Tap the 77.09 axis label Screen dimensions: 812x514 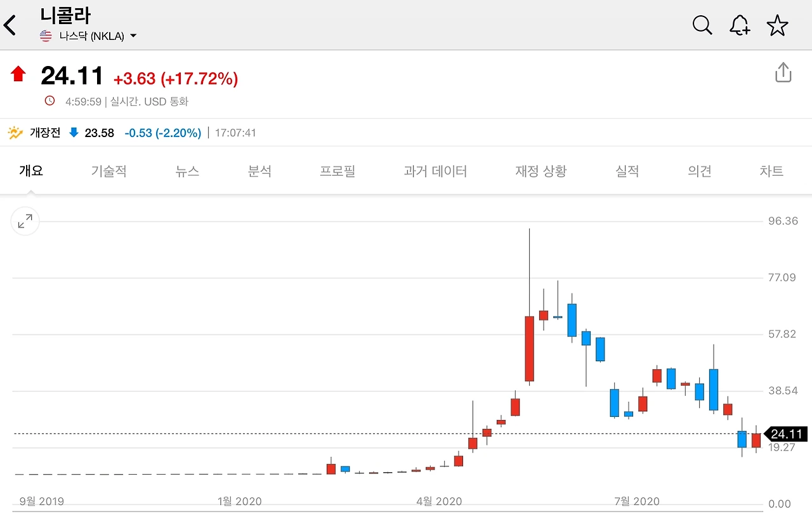pyautogui.click(x=783, y=277)
